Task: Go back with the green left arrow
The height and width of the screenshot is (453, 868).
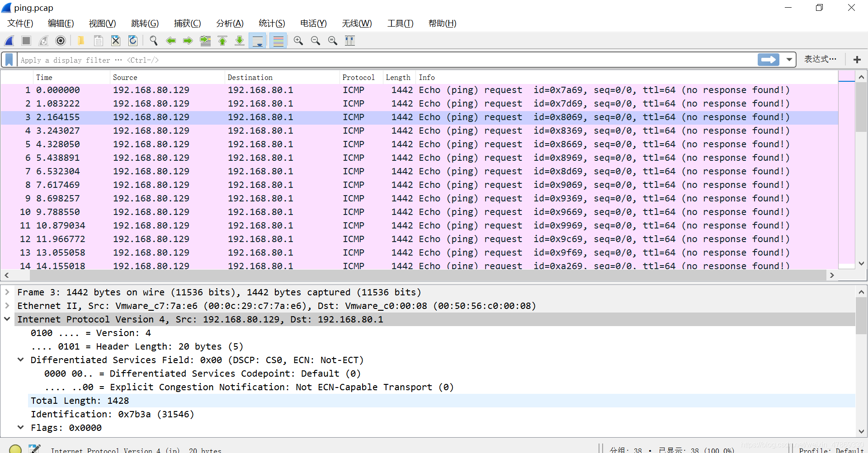Action: (x=171, y=41)
